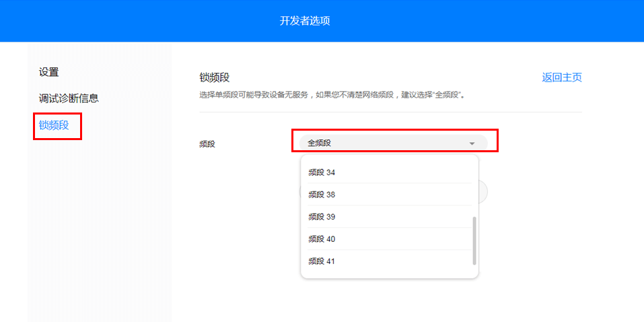The width and height of the screenshot is (644, 322).
Task: Click the 返回主页 link
Action: pos(561,77)
